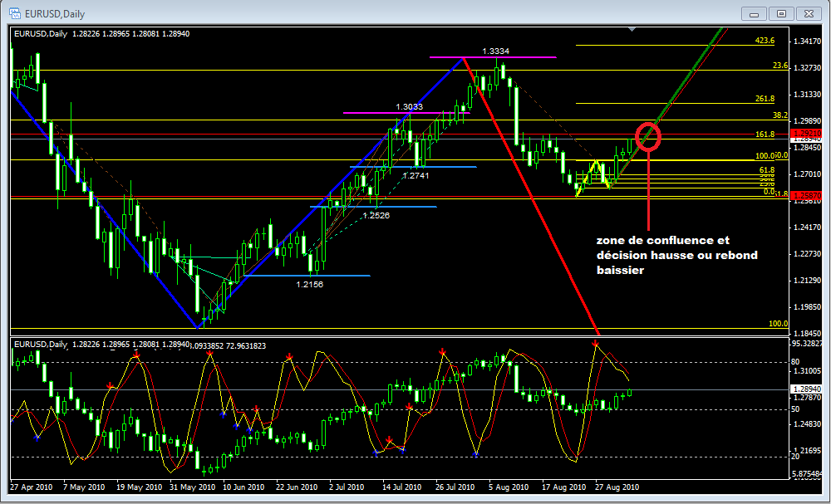Image resolution: width=831 pixels, height=504 pixels.
Task: Click the 261.8 Fibonacci level label
Action: pos(765,98)
